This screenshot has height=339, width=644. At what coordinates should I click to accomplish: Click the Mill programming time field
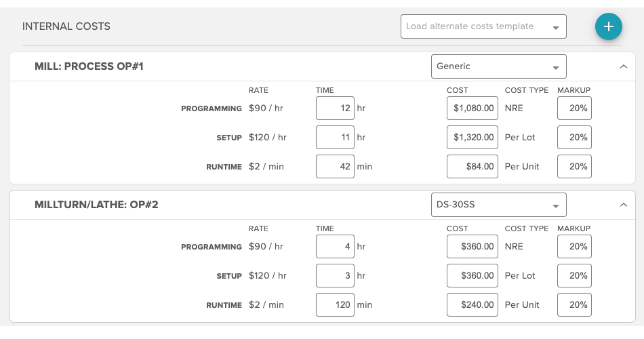[335, 108]
